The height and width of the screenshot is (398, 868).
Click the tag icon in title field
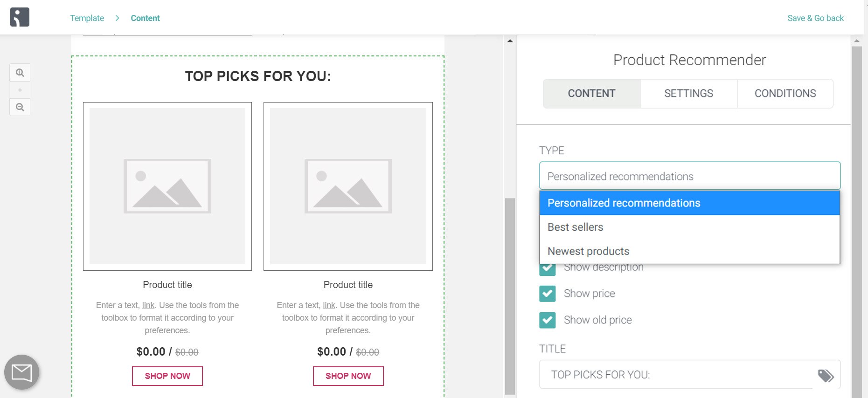tap(826, 376)
